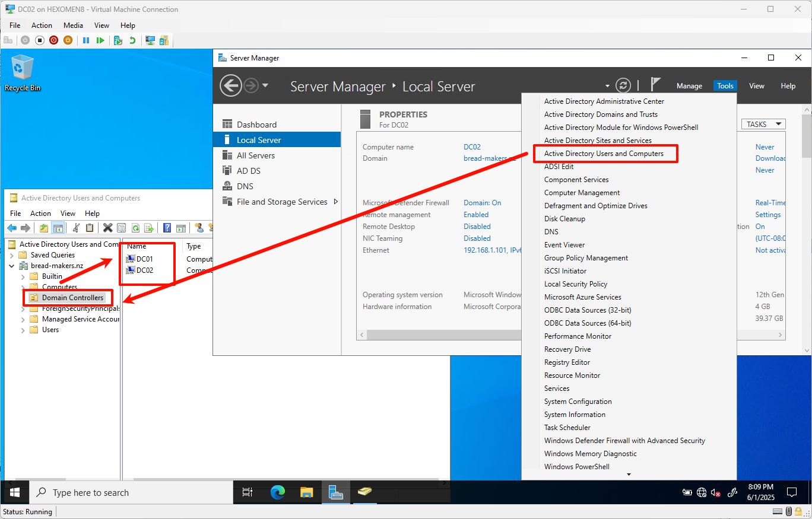
Task: Click the green Reset/Resume play icon in the VM toolbar
Action: pyautogui.click(x=100, y=40)
